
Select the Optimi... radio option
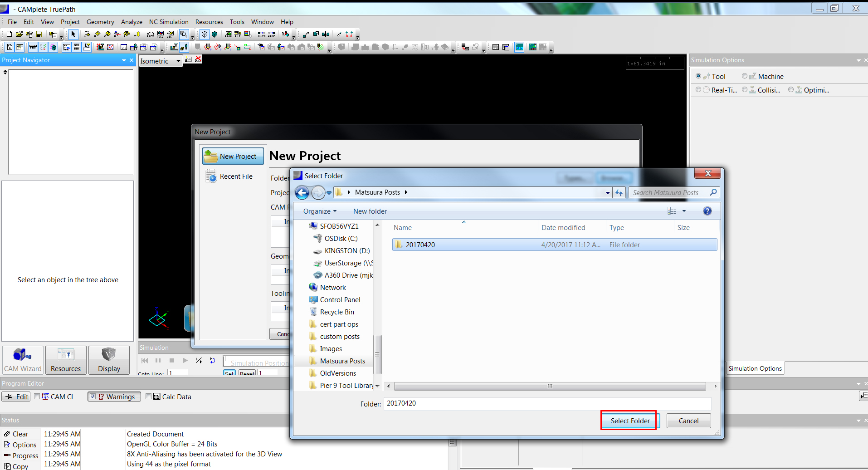[x=791, y=90]
